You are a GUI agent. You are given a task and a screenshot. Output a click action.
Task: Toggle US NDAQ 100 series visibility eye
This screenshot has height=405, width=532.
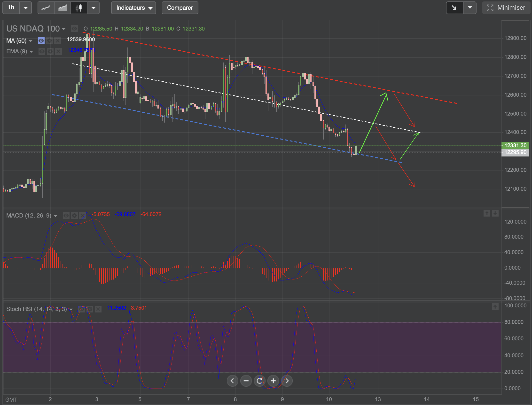click(x=74, y=29)
